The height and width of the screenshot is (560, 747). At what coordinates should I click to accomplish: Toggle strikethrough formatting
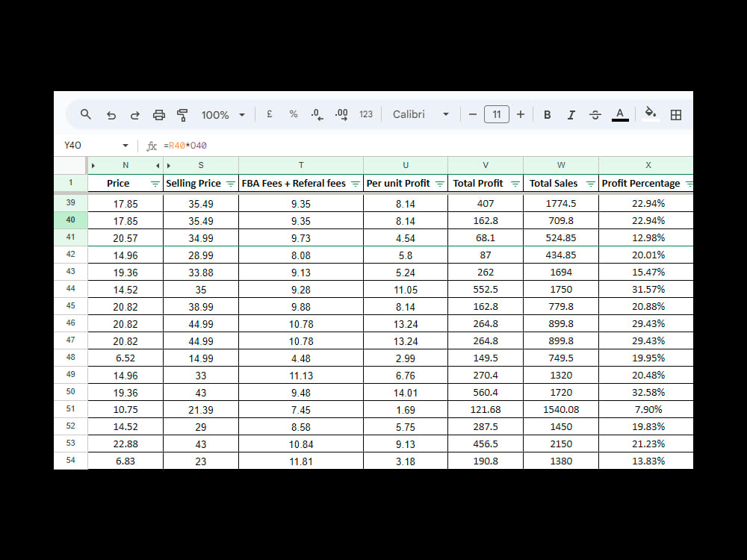[595, 115]
